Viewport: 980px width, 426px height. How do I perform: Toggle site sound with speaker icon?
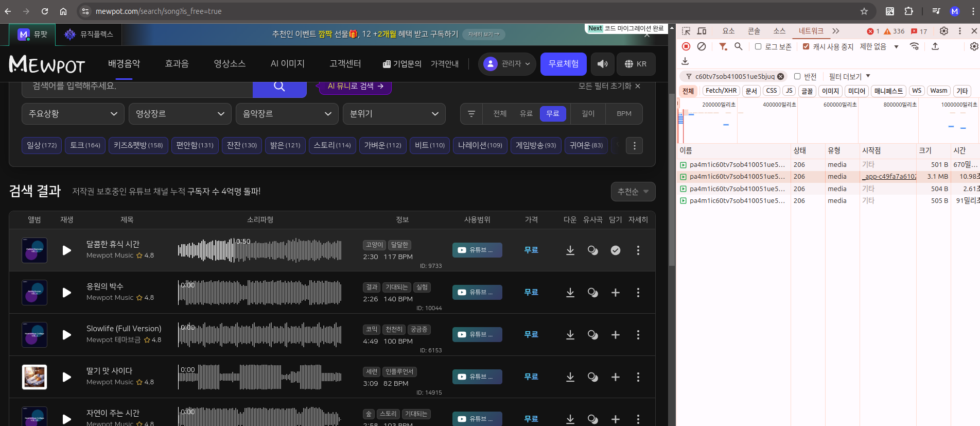[602, 64]
